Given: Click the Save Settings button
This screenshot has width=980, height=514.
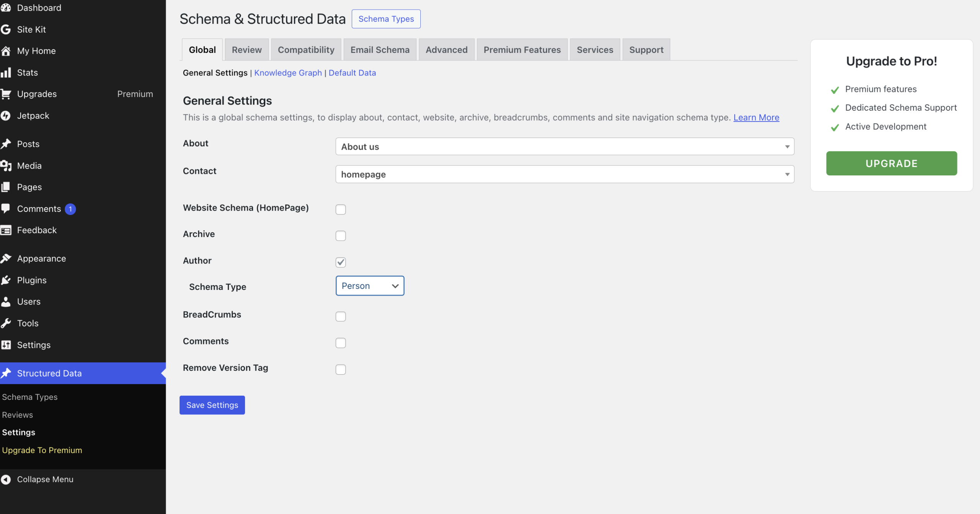Looking at the screenshot, I should (212, 405).
